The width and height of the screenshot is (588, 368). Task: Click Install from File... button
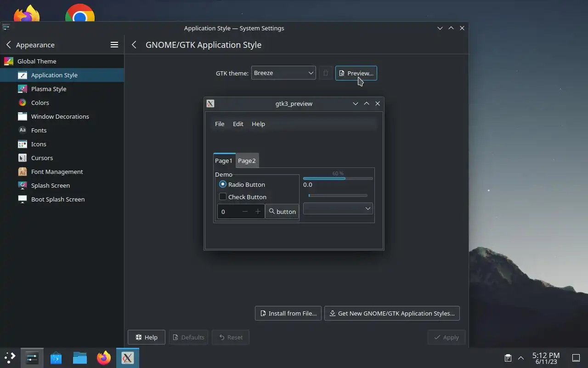(288, 313)
